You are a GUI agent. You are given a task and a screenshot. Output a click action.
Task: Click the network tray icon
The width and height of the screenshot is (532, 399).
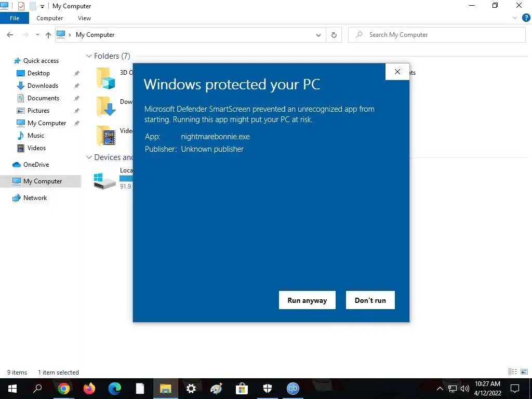tap(453, 389)
